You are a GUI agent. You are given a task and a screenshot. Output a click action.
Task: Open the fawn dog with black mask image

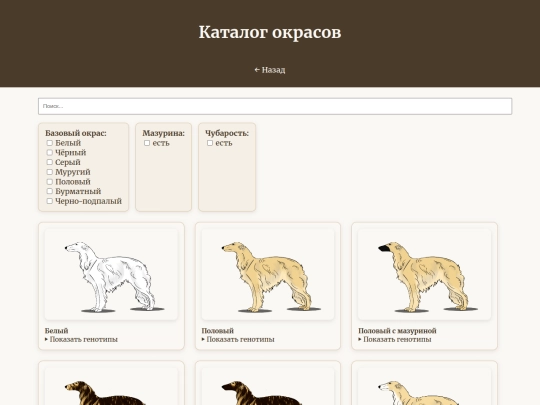click(x=424, y=274)
